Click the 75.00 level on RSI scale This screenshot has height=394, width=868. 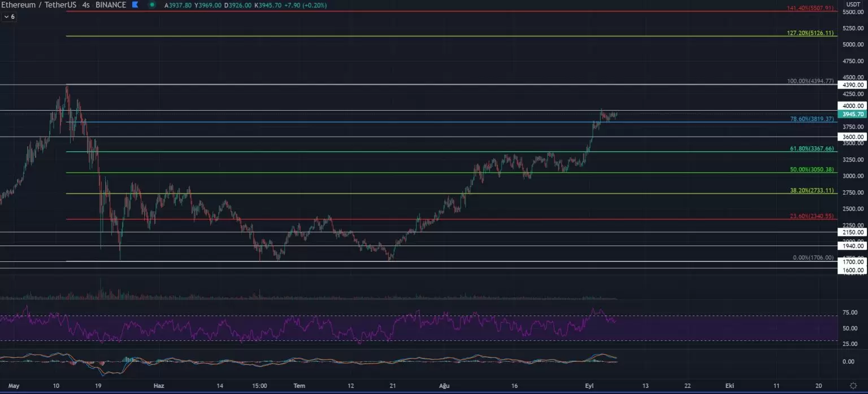coord(848,312)
